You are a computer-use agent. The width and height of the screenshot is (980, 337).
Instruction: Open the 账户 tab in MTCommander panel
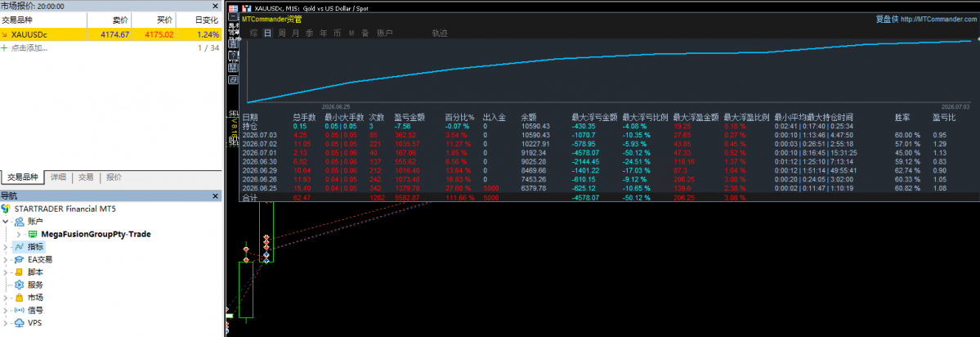pyautogui.click(x=385, y=34)
